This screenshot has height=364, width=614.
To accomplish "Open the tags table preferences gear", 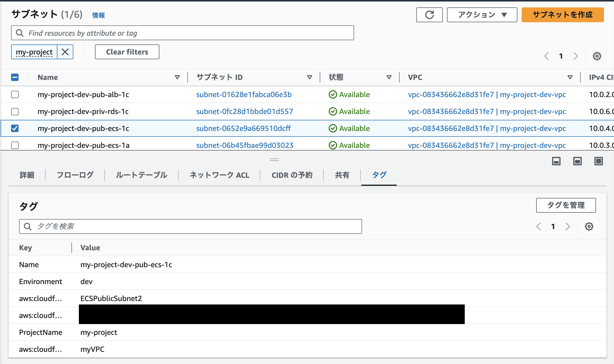I will (589, 226).
